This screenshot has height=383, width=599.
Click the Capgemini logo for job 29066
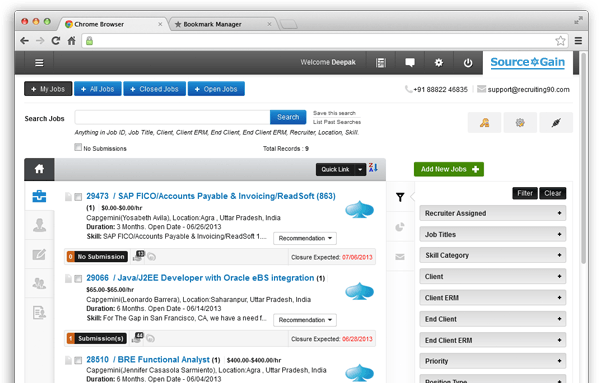pyautogui.click(x=359, y=291)
